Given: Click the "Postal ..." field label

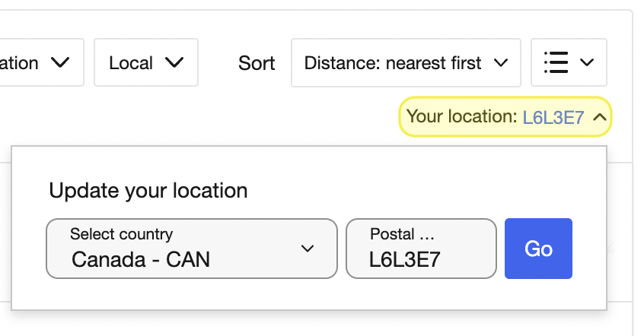Looking at the screenshot, I should (402, 234).
